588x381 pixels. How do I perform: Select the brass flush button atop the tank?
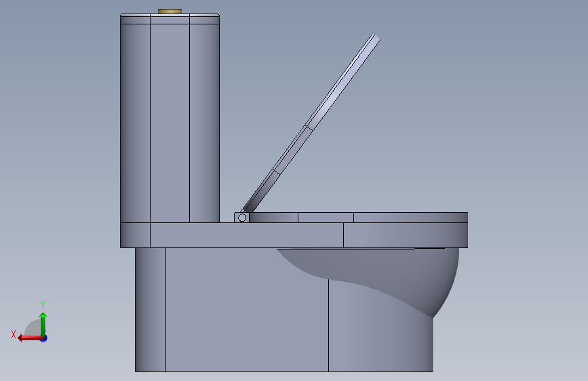click(170, 12)
